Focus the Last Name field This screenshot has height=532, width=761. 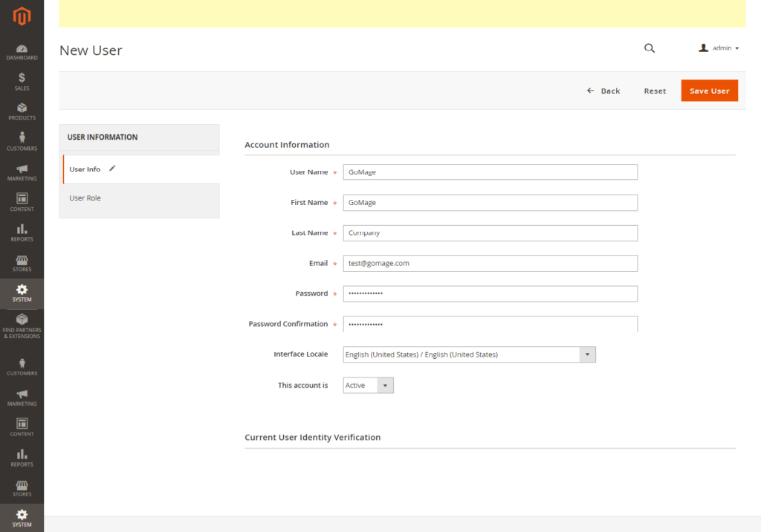(490, 233)
